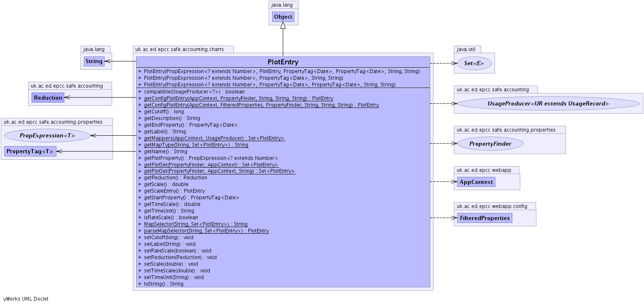Select the parseMapSelector method entry
This screenshot has width=644, height=306.
[x=206, y=231]
